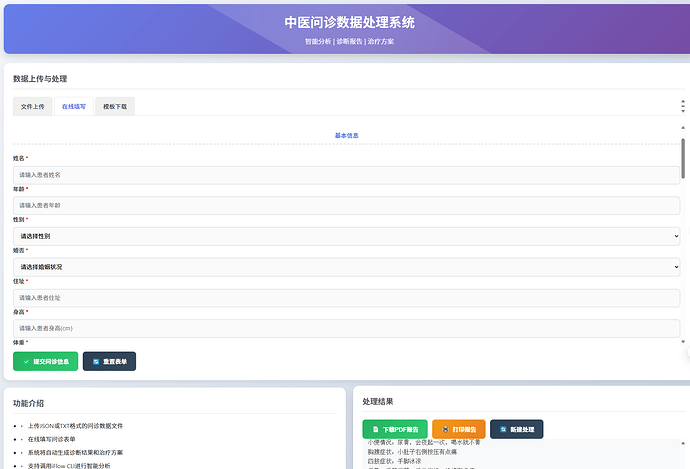Open the 模板下载 tab
Image resolution: width=690 pixels, height=469 pixels.
click(x=115, y=106)
